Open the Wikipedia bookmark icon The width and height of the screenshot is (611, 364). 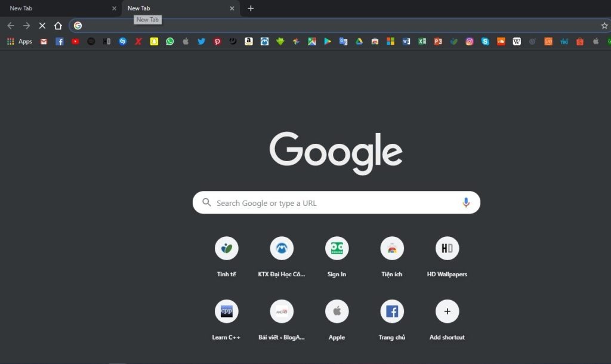[517, 41]
